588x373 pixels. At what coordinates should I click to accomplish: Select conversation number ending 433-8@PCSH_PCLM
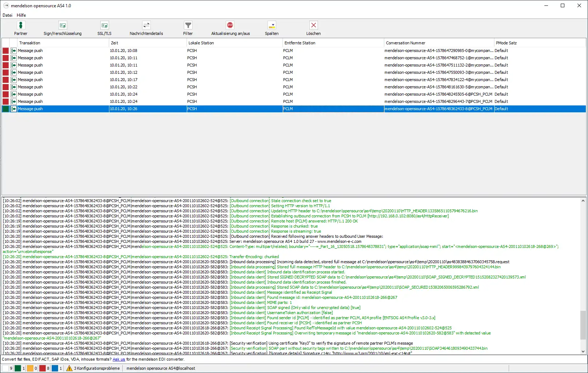tap(438, 109)
